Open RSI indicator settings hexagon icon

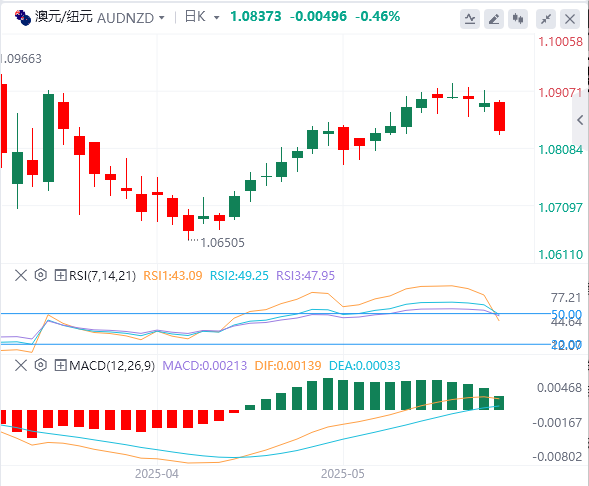click(41, 275)
